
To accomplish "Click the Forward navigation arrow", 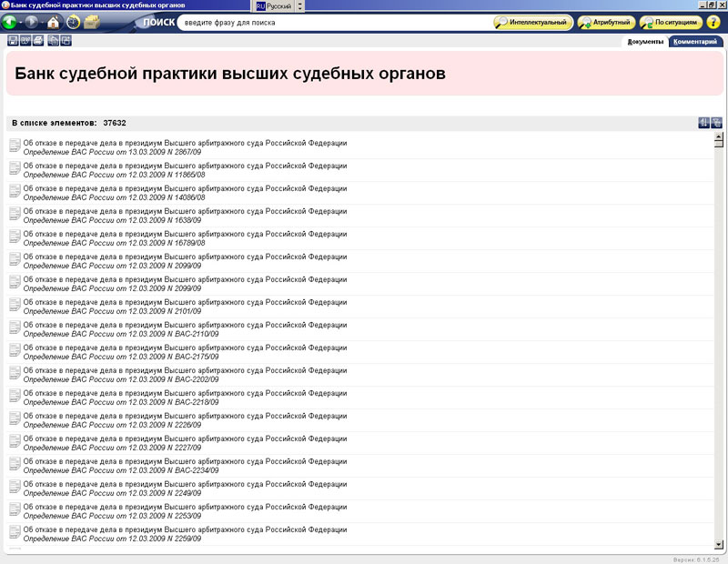I will 32,22.
